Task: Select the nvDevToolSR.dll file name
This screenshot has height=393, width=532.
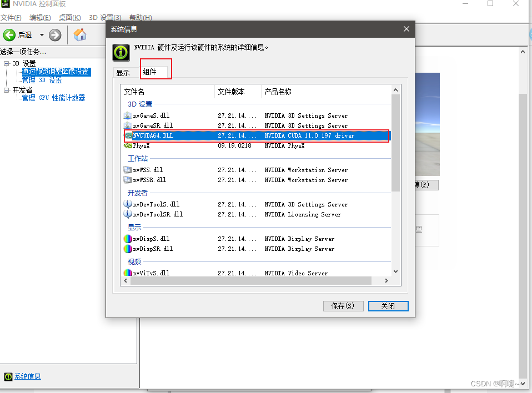Action: [x=158, y=214]
